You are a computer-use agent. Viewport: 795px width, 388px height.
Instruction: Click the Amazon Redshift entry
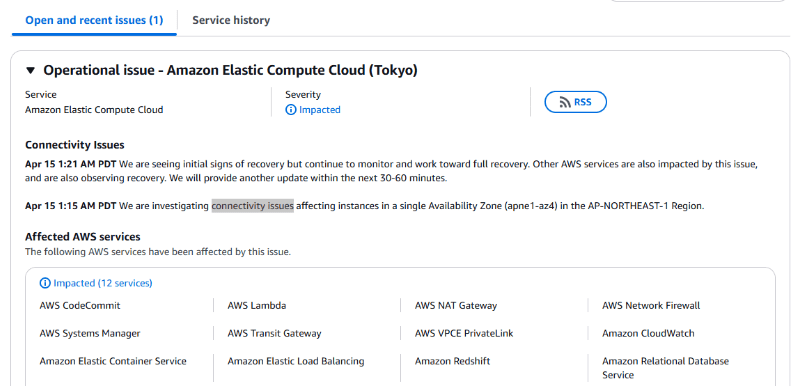coord(452,362)
